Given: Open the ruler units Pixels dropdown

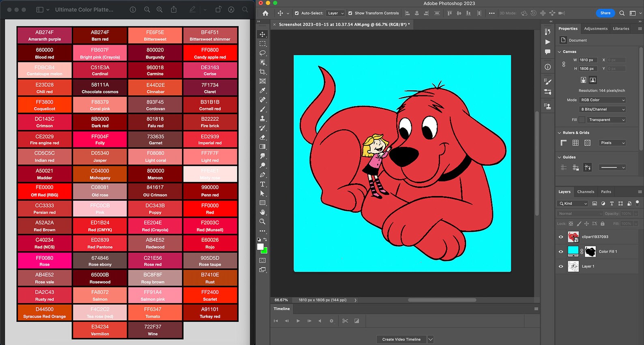Looking at the screenshot, I should coord(612,143).
